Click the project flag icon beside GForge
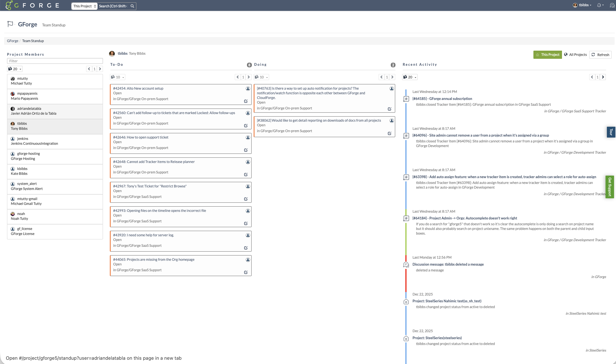The height and width of the screenshot is (364, 616). (10, 24)
